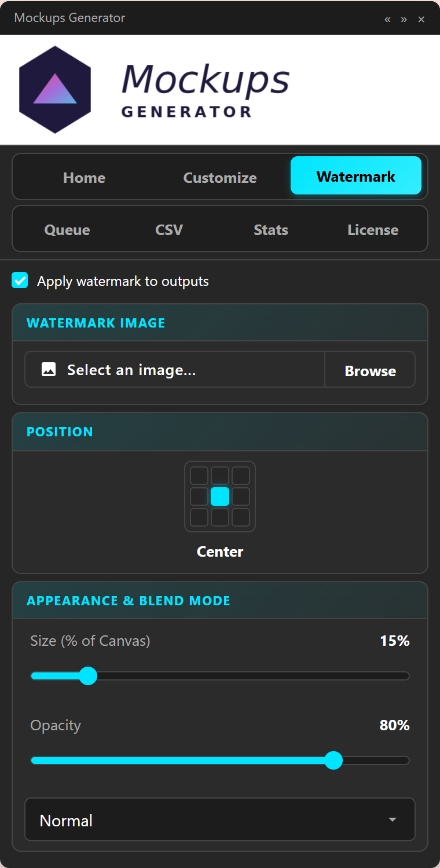Select the center position grid cell
The width and height of the screenshot is (440, 868).
pyautogui.click(x=220, y=496)
